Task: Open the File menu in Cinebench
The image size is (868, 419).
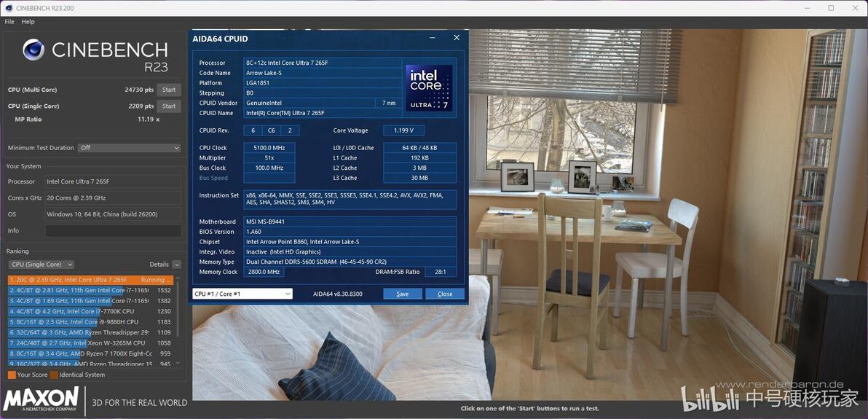Action: tap(9, 22)
